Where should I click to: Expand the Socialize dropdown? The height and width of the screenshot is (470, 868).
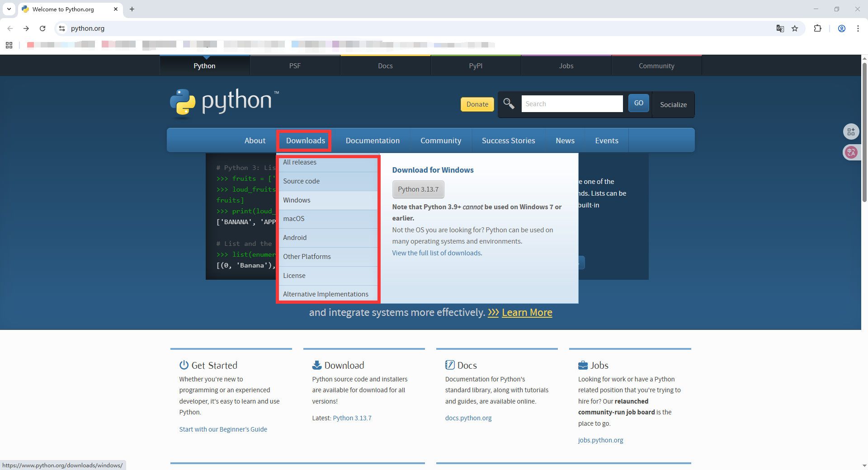(x=673, y=104)
